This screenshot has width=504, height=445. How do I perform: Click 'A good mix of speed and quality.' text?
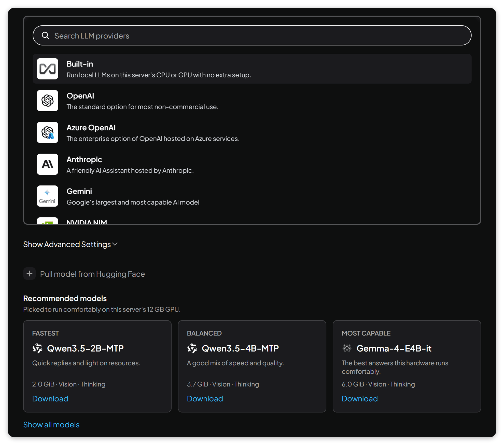coord(235,363)
